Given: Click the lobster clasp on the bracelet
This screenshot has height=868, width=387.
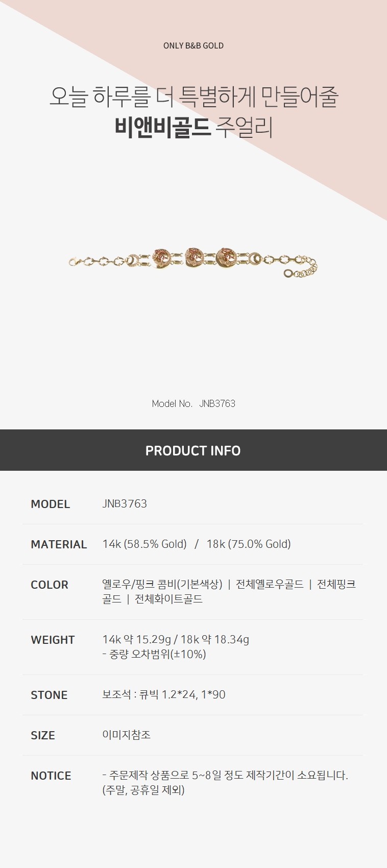Looking at the screenshot, I should (x=75, y=262).
